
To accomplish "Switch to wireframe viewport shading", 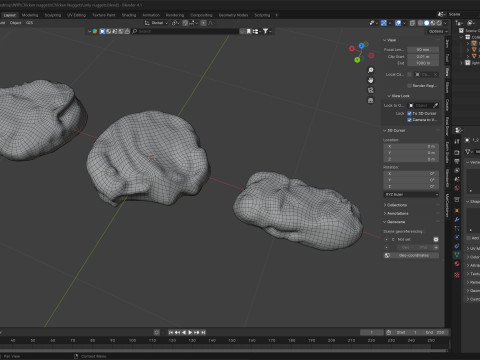I will [x=420, y=23].
